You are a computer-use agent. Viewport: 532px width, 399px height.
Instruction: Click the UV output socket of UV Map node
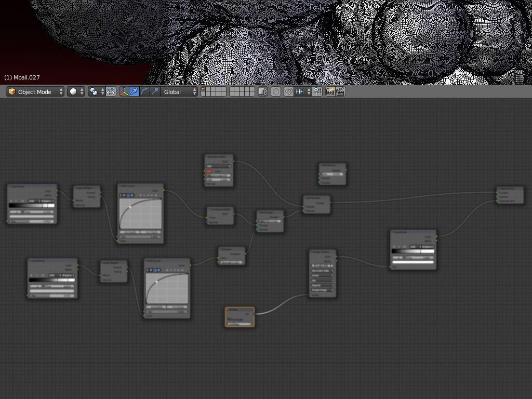[x=254, y=314]
